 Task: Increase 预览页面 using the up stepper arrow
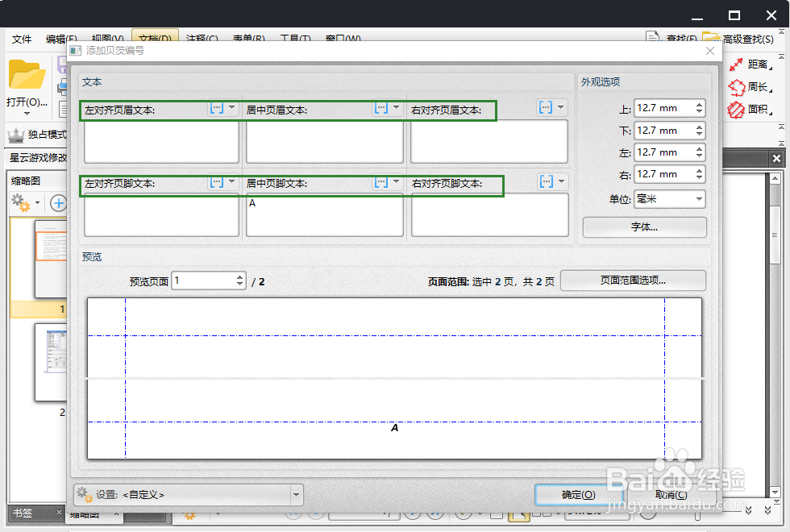pos(239,276)
